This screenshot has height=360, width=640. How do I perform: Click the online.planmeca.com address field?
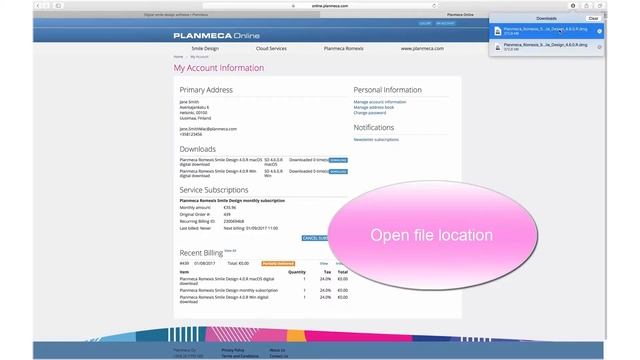(x=320, y=6)
